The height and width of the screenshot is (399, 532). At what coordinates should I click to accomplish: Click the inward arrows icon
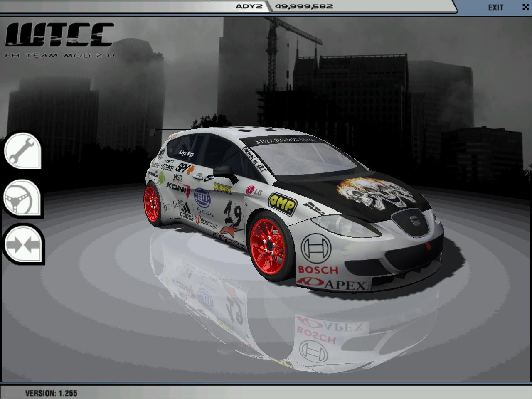24,245
